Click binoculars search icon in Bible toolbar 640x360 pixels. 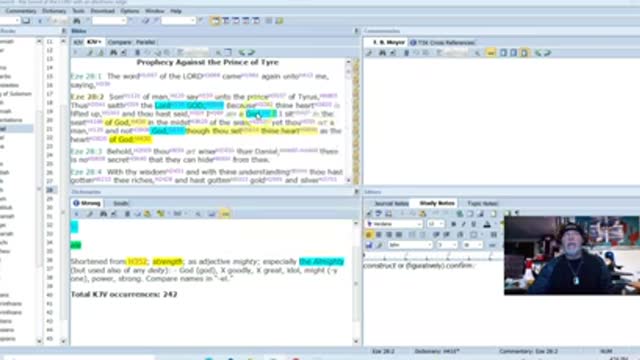pyautogui.click(x=113, y=52)
